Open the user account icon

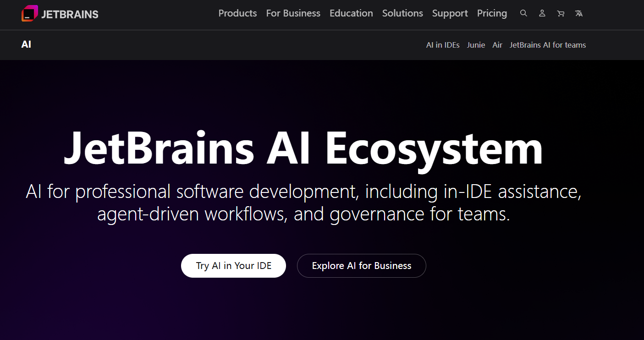(x=542, y=13)
